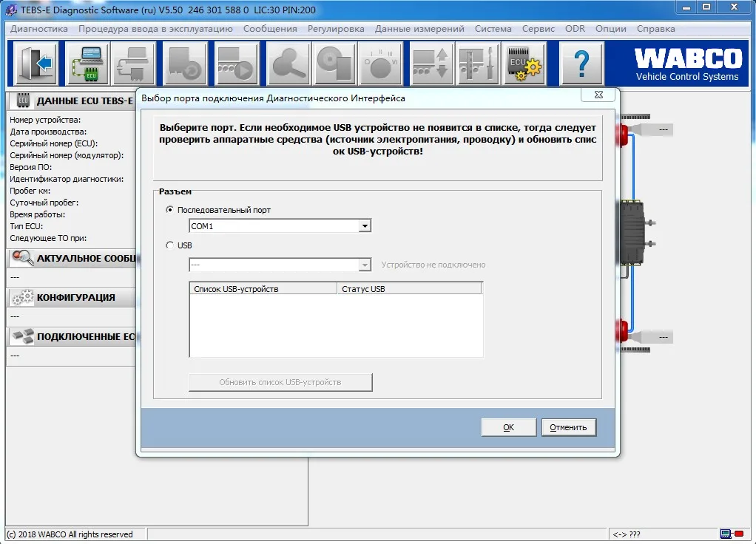Click the Идентификатор диагностики label

(x=67, y=179)
